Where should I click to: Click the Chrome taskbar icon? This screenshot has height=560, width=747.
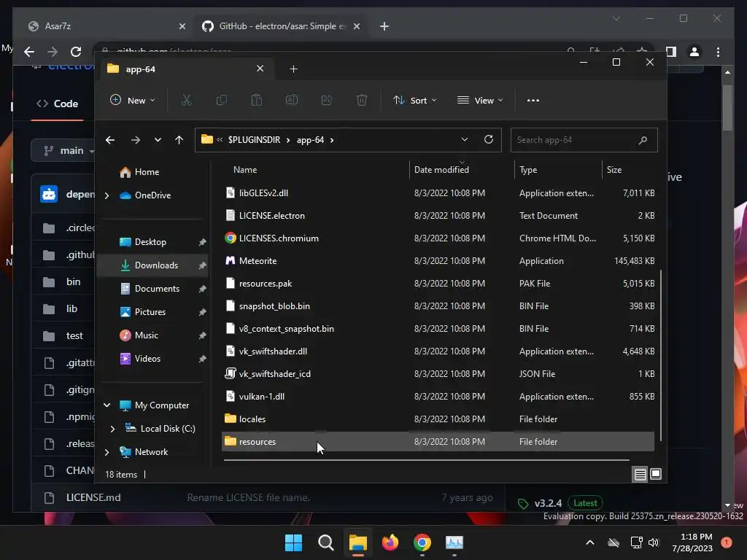pos(422,542)
